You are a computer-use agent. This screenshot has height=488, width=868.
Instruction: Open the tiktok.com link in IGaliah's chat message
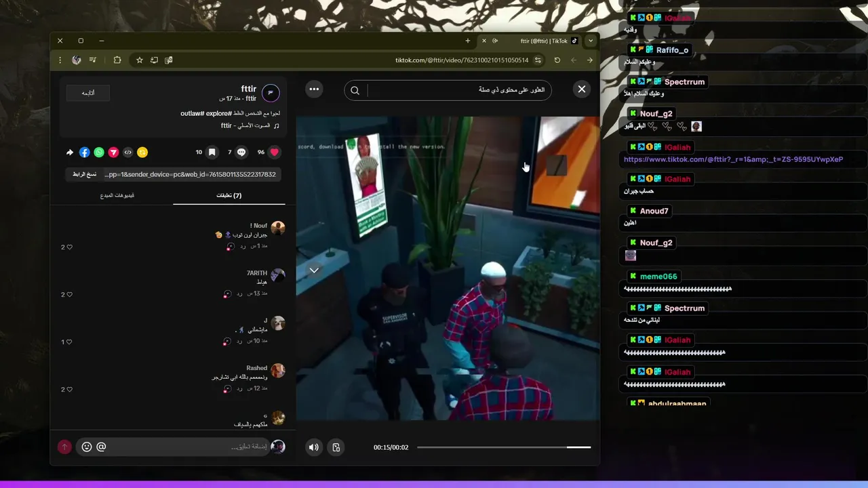click(733, 159)
